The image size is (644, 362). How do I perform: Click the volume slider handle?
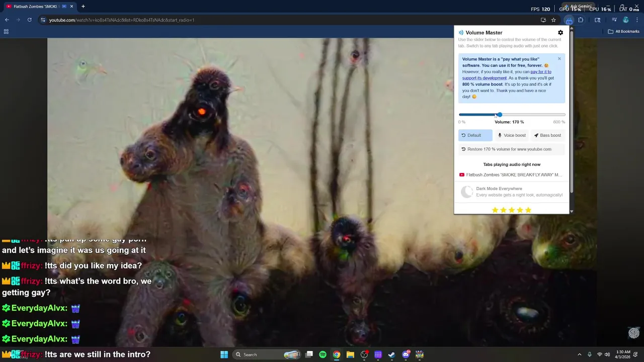point(499,115)
